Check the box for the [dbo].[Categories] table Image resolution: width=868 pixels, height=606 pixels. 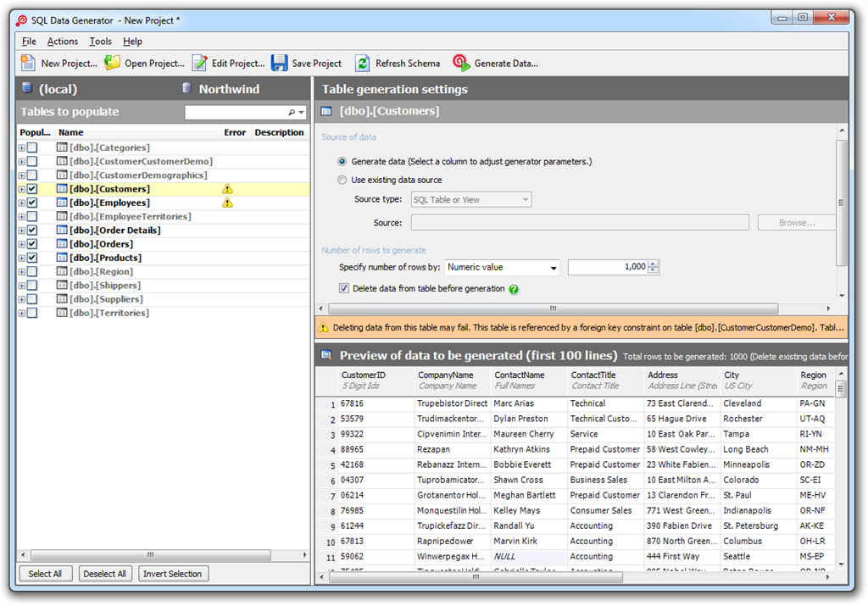click(x=32, y=147)
